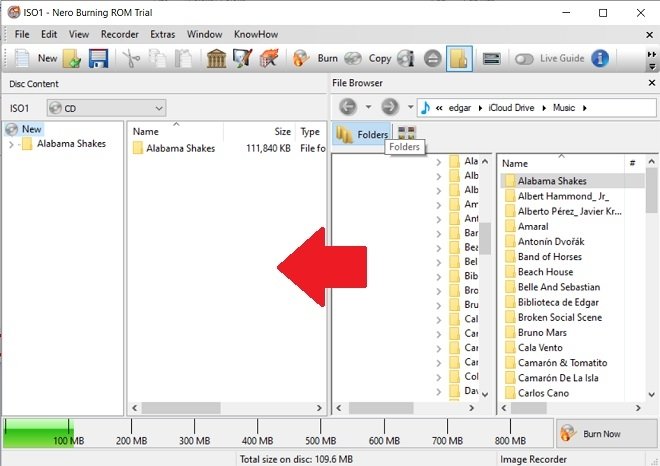Open an existing compilation with folder icon
This screenshot has width=660, height=466.
click(72, 58)
